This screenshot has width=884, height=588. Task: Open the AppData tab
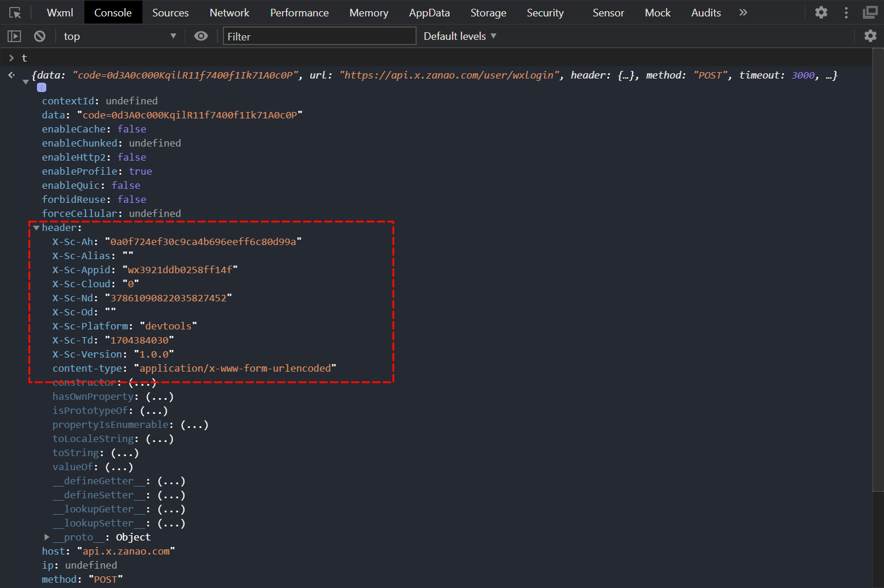tap(430, 12)
